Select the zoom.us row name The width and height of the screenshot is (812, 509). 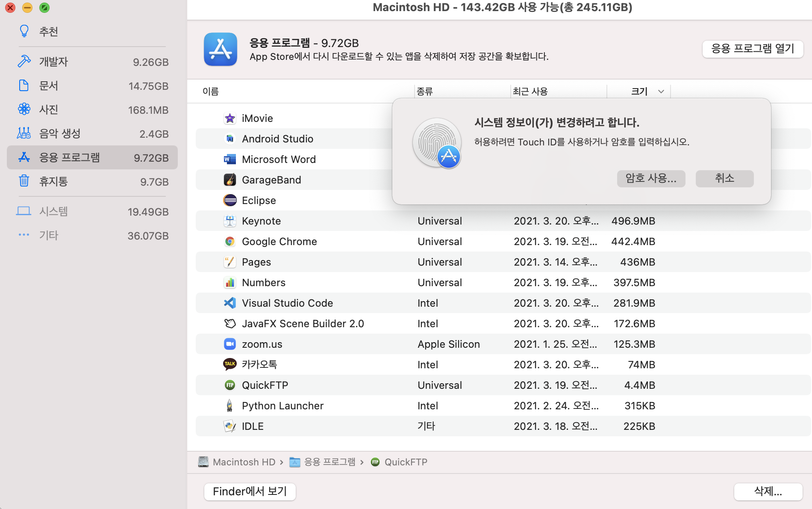pos(262,344)
